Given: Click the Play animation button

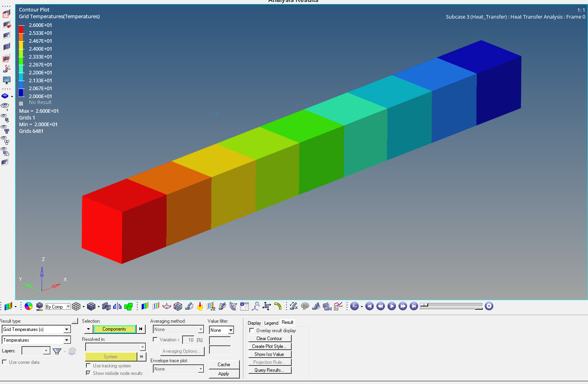Looking at the screenshot, I should [391, 306].
